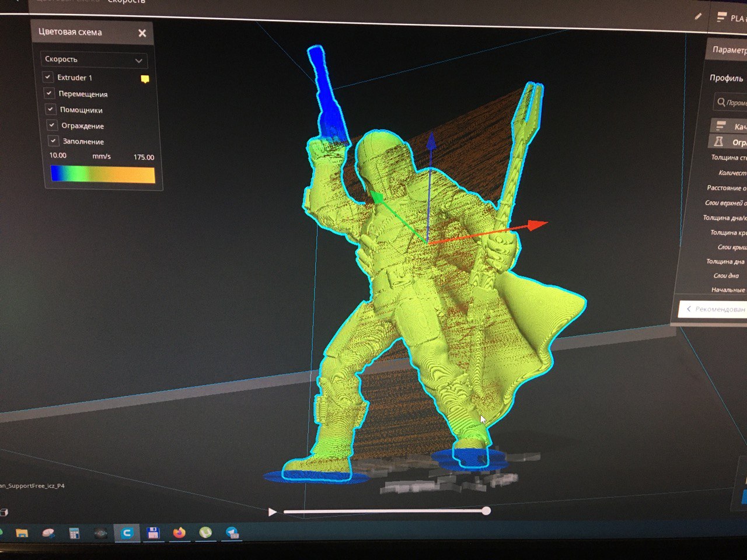Click the simulation slider handle
747x560 pixels.
click(x=486, y=511)
